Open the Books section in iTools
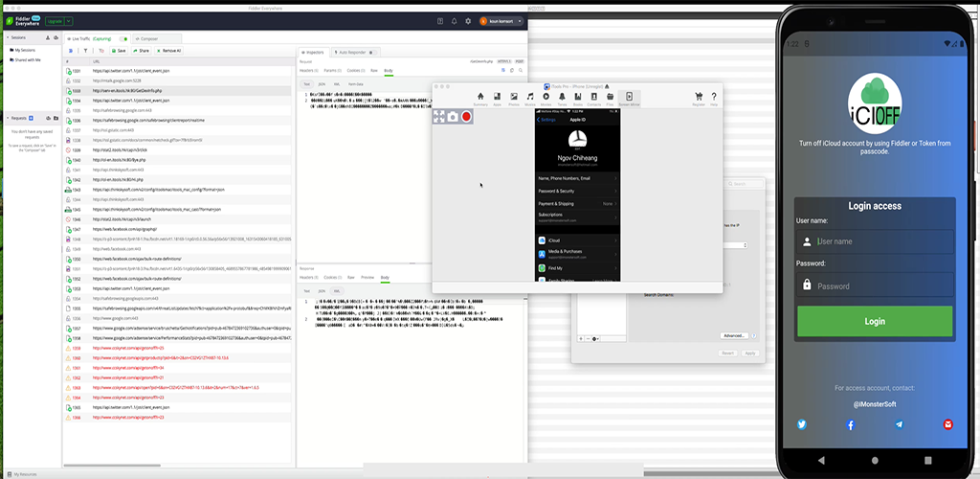The height and width of the screenshot is (479, 980). (578, 99)
